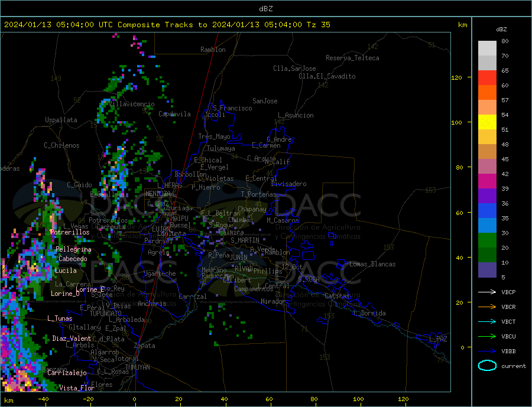Click the 'Tulumaya' map label

tap(220, 148)
